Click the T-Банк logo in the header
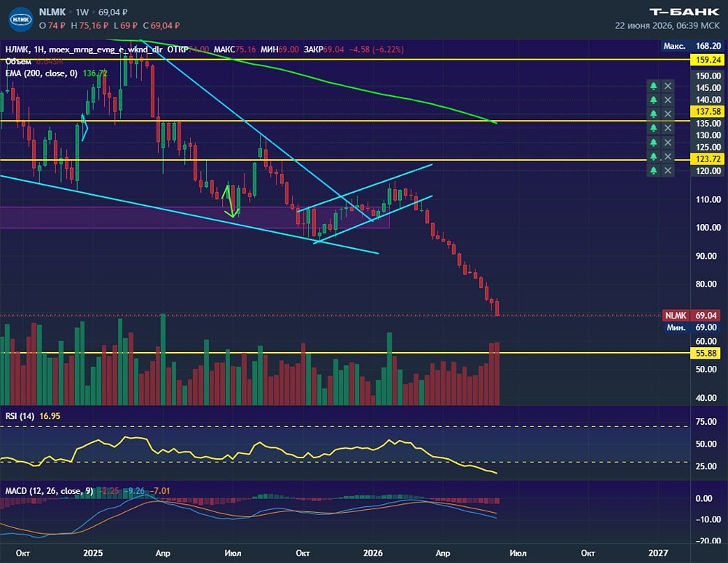This screenshot has width=728, height=563. [684, 12]
